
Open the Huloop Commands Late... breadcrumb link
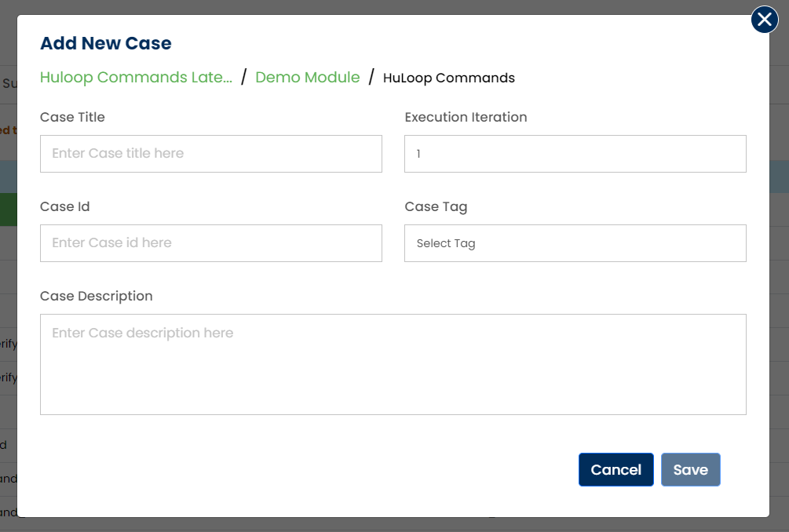point(136,78)
